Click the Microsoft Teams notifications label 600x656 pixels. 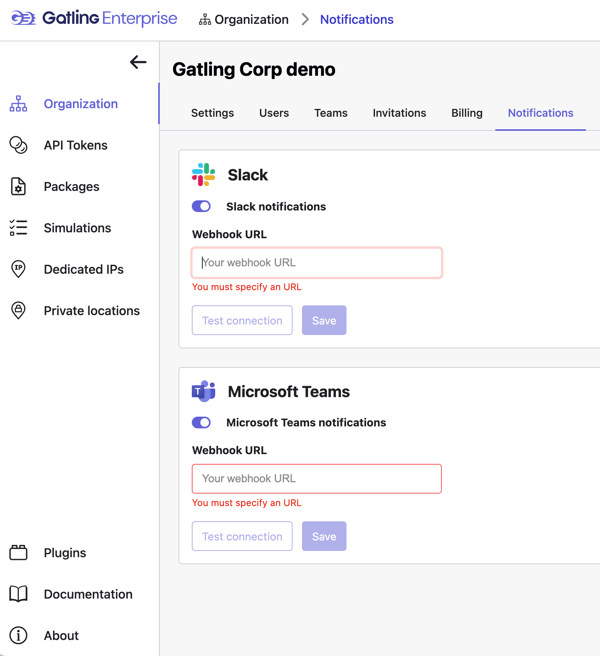click(306, 423)
